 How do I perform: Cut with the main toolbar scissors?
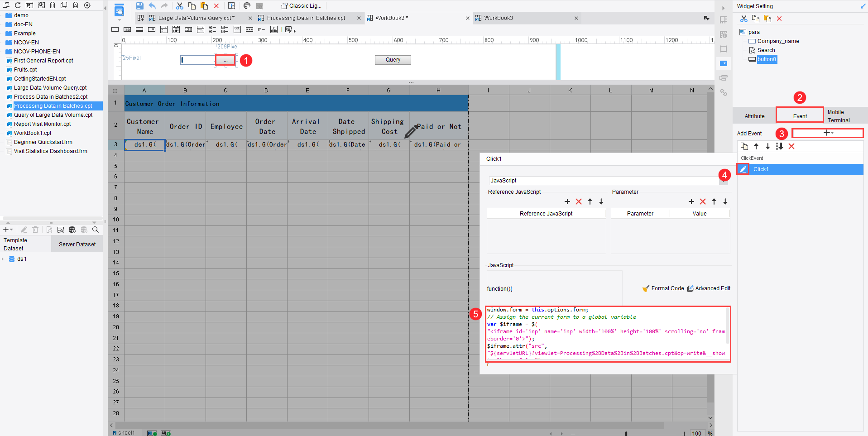[x=180, y=6]
